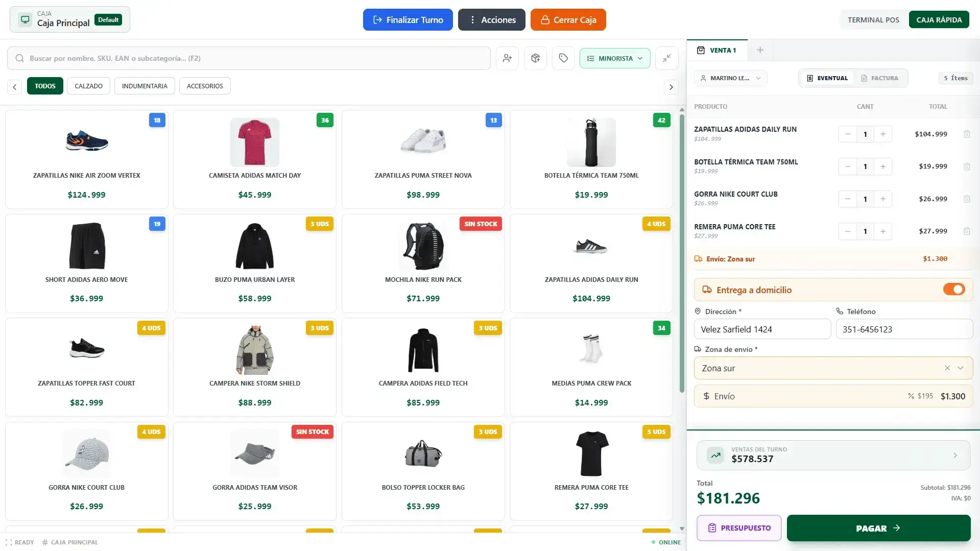The image size is (980, 551).
Task: Click the percent icon in Envío field
Action: (911, 396)
